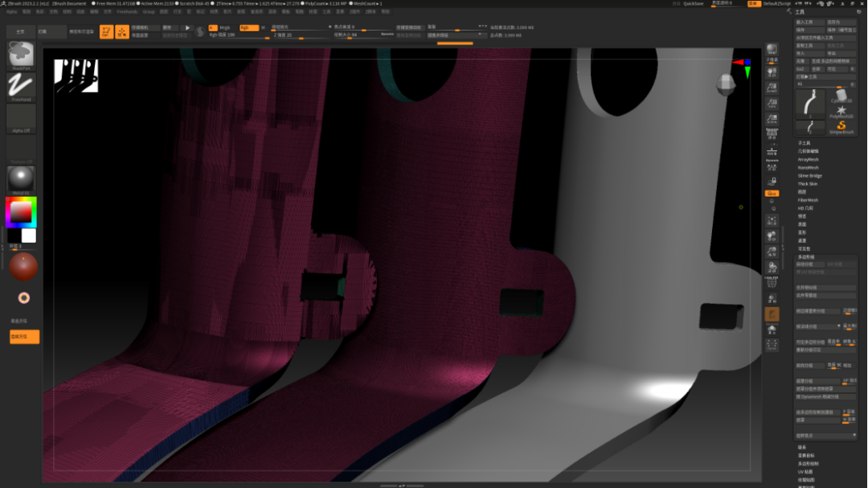The height and width of the screenshot is (488, 868).
Task: Click the QuickSave button
Action: click(693, 4)
